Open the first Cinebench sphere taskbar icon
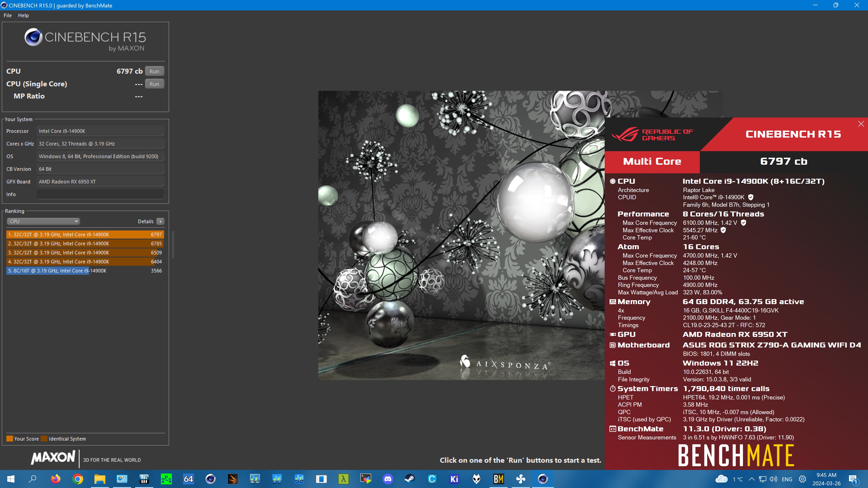This screenshot has height=488, width=868. 211,479
